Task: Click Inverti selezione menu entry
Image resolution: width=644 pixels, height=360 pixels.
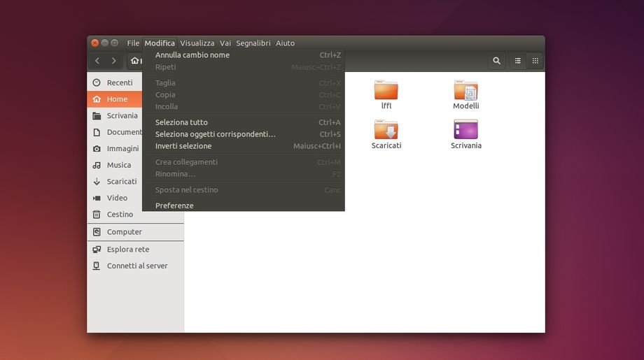Action: pyautogui.click(x=183, y=146)
